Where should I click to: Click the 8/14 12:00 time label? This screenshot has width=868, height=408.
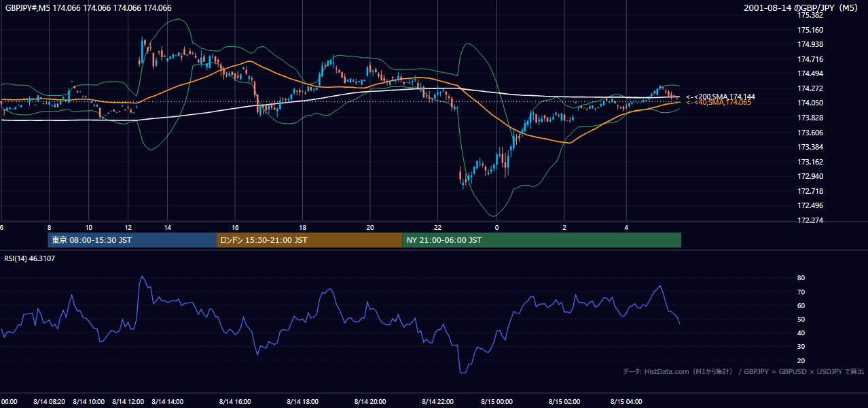pos(128,402)
